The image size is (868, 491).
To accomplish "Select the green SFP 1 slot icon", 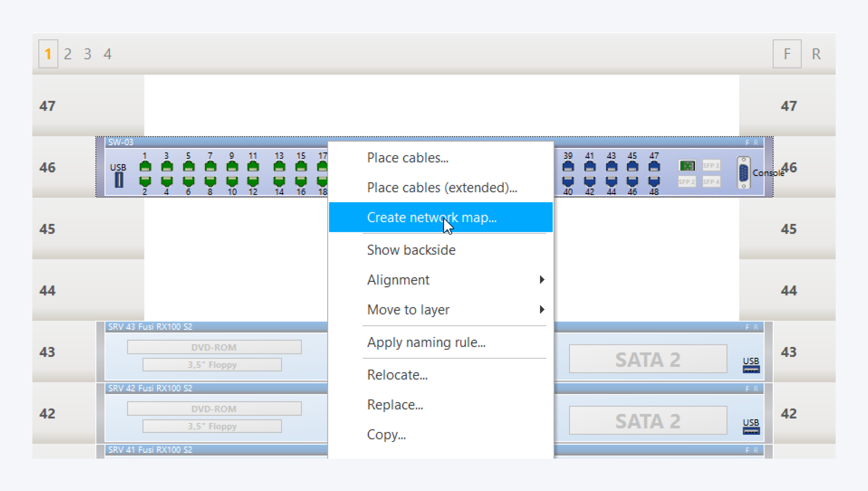I will (x=687, y=166).
